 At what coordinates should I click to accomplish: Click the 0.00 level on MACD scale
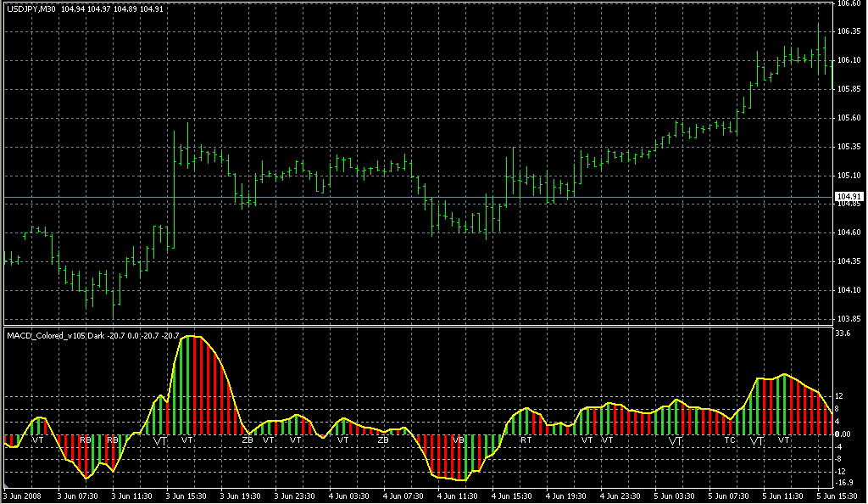(x=845, y=434)
